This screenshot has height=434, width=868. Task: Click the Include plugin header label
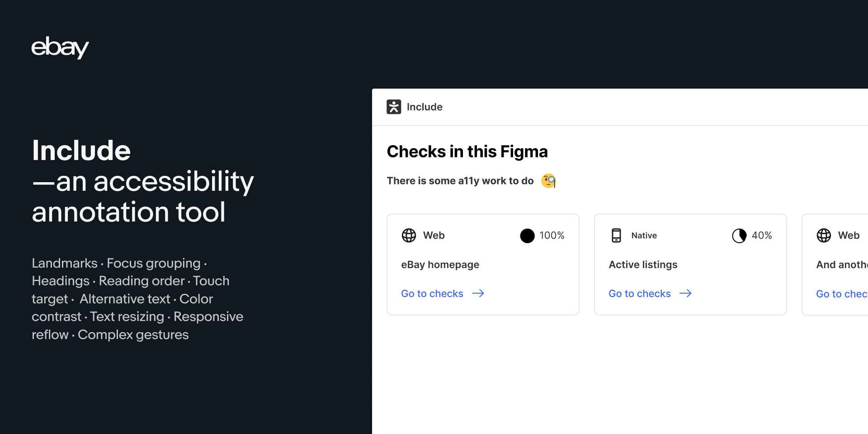click(x=425, y=107)
